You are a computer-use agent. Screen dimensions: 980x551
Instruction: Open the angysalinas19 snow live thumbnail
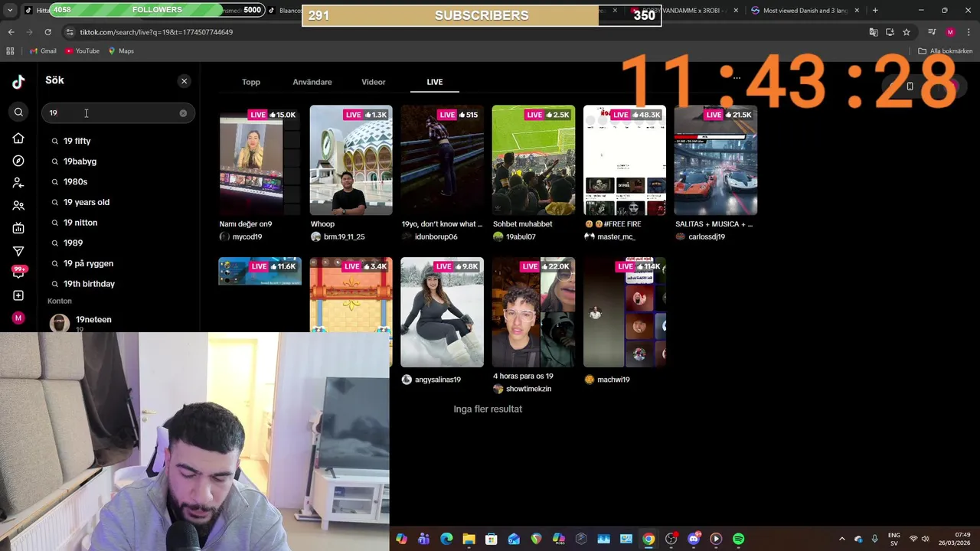(x=442, y=312)
